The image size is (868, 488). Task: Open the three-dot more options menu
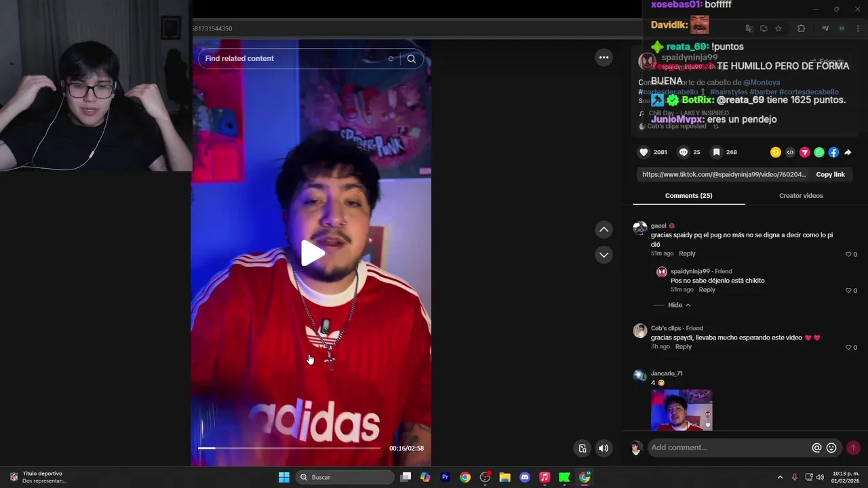604,58
